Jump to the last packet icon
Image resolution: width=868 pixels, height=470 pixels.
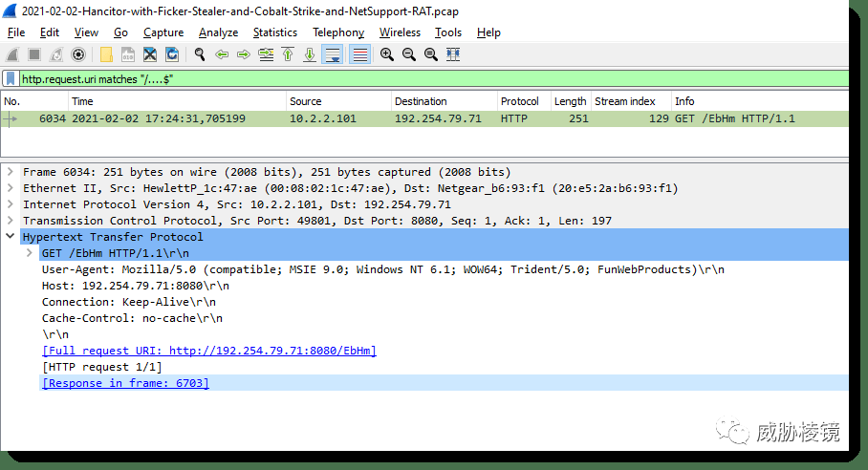310,54
